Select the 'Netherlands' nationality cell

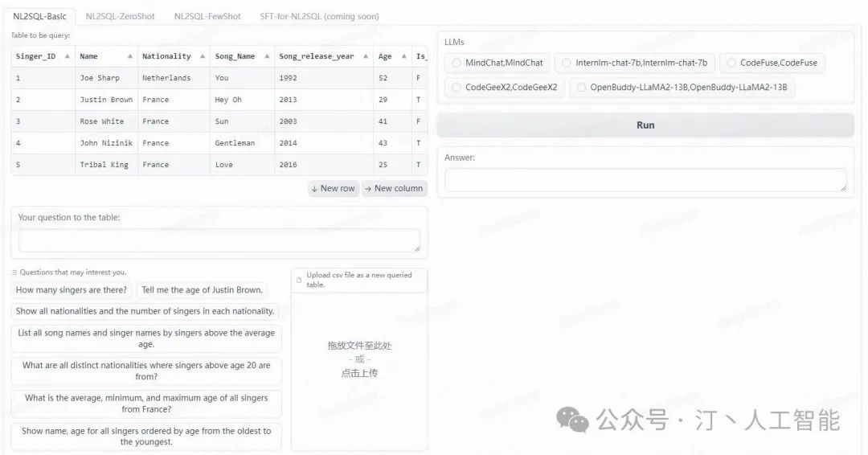click(x=174, y=78)
